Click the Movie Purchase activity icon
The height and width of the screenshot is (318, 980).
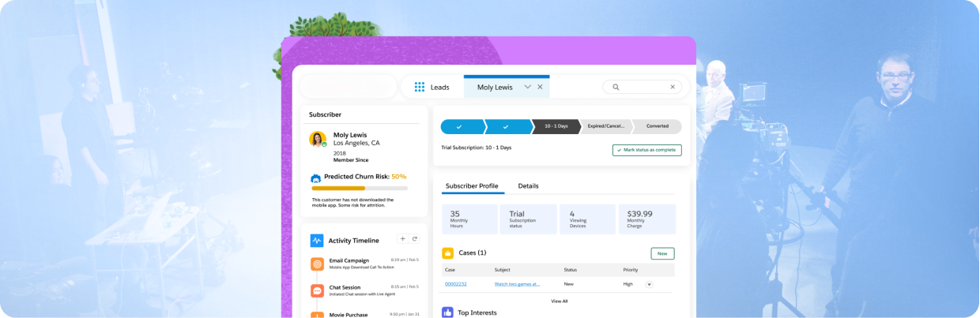[x=317, y=315]
